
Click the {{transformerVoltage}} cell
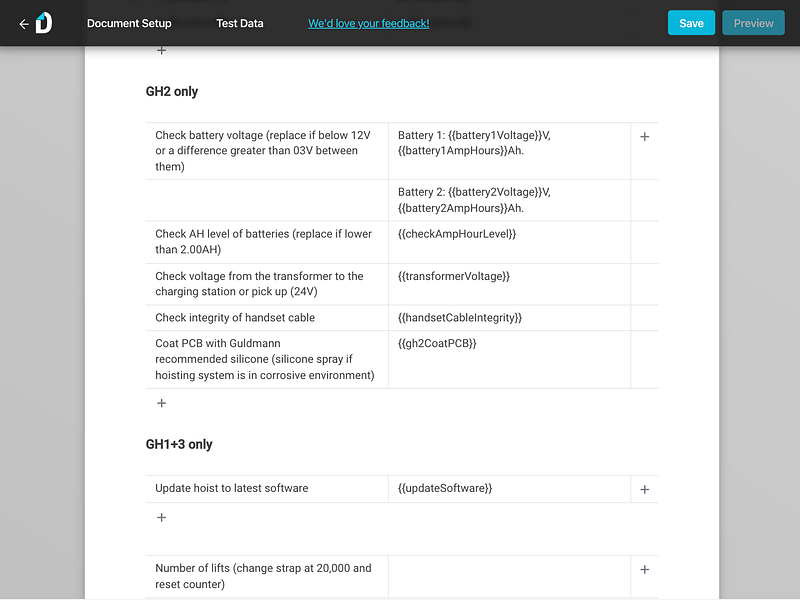click(x=509, y=284)
